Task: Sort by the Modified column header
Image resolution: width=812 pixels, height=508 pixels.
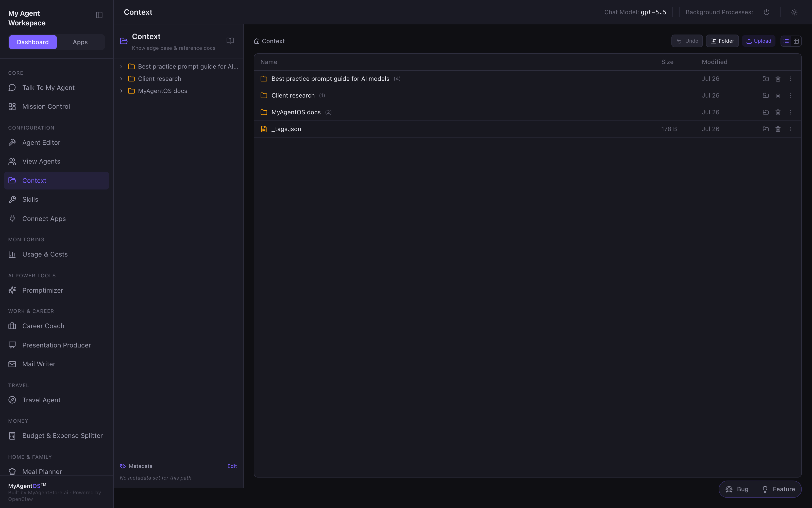Action: point(714,62)
